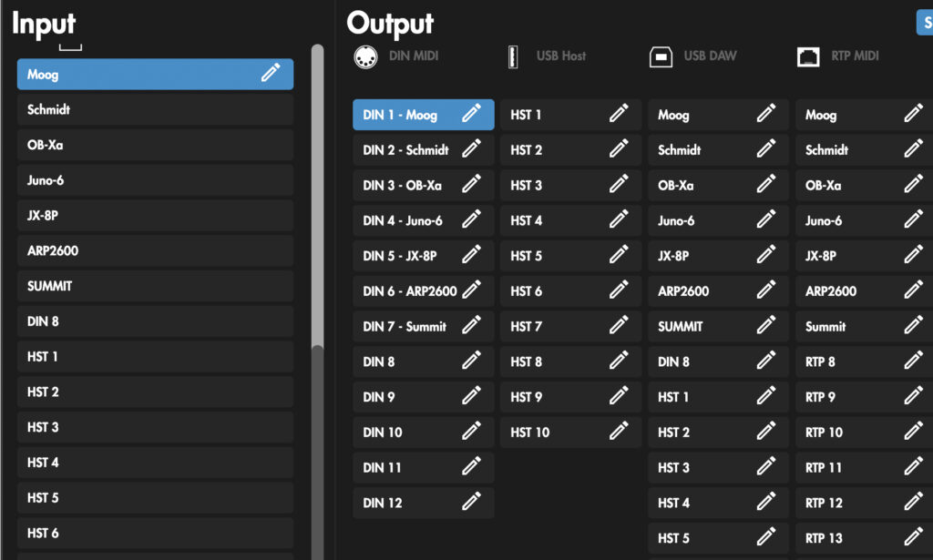Toggle DIN 11 output routing
This screenshot has width=933, height=560.
(424, 468)
